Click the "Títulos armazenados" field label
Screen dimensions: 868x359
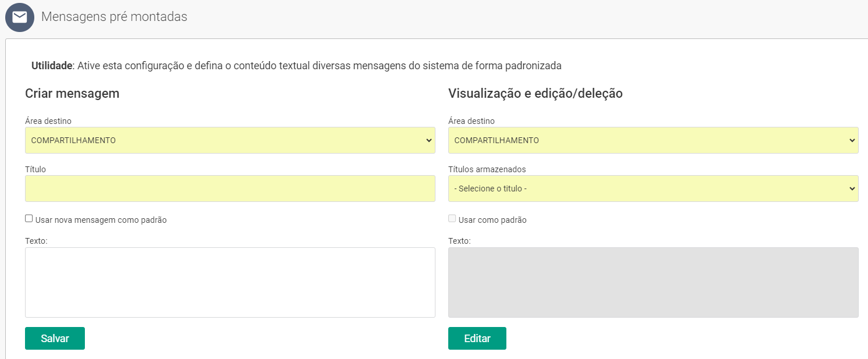(x=487, y=169)
